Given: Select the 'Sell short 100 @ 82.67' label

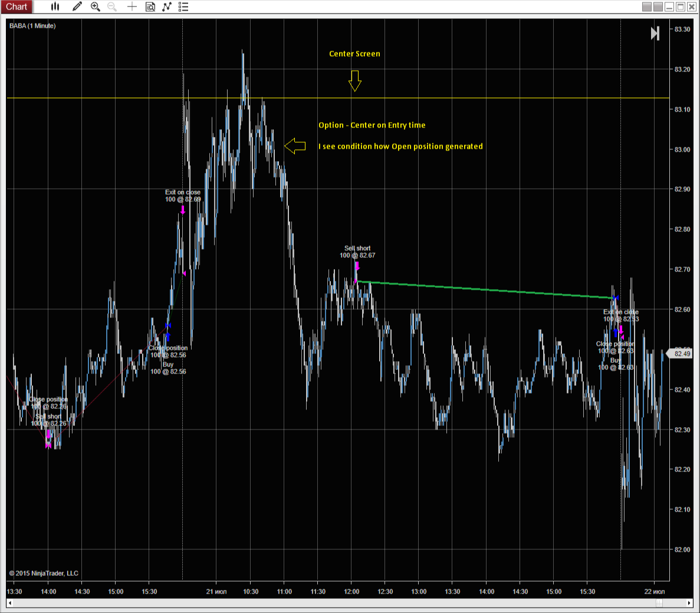Looking at the screenshot, I should point(357,252).
